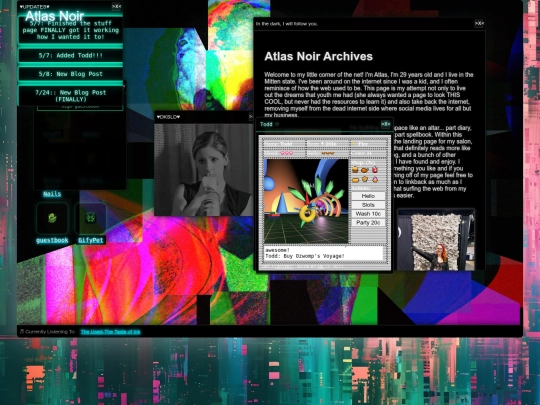
Task: Feed Todd the hamburger food item
Action: pyautogui.click(x=355, y=170)
